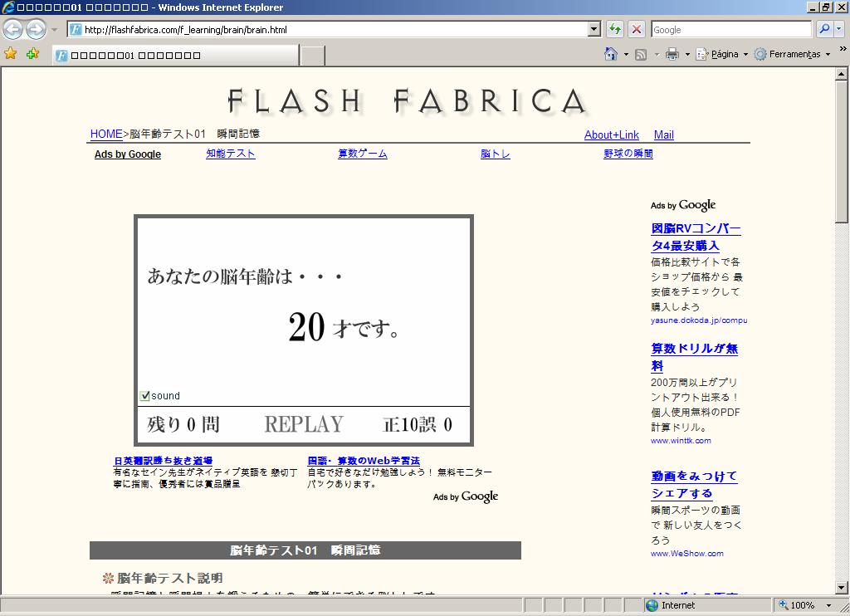Click the HOME breadcrumb link
This screenshot has height=616, width=850.
click(106, 134)
